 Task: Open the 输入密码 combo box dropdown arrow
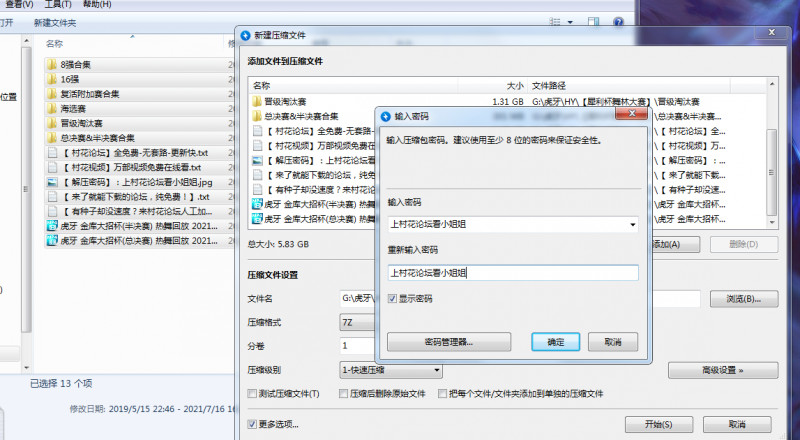[x=632, y=225]
